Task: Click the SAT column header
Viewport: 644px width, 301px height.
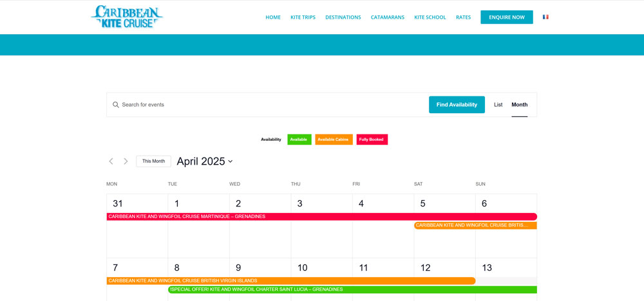Action: pos(418,184)
